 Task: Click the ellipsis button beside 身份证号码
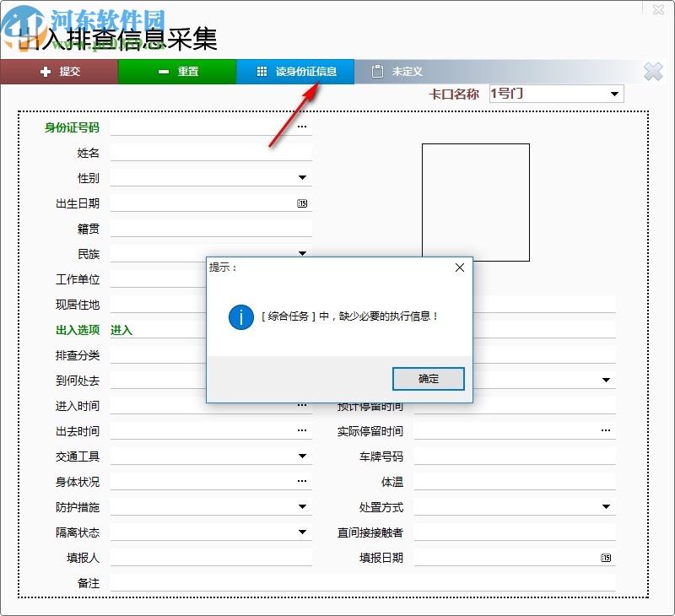click(x=301, y=126)
